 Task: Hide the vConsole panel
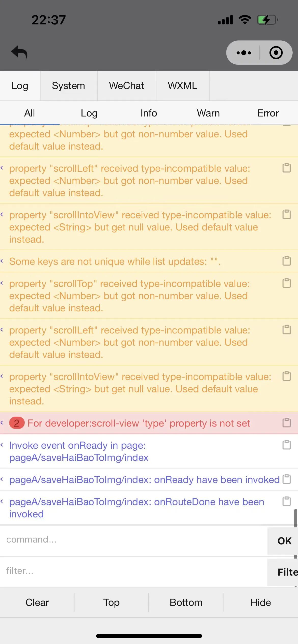click(x=261, y=603)
